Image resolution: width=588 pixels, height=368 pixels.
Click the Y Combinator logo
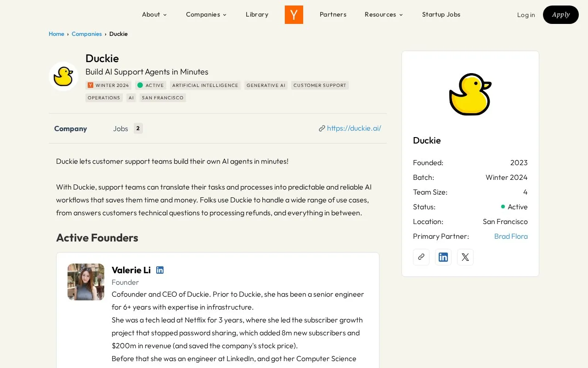(294, 15)
